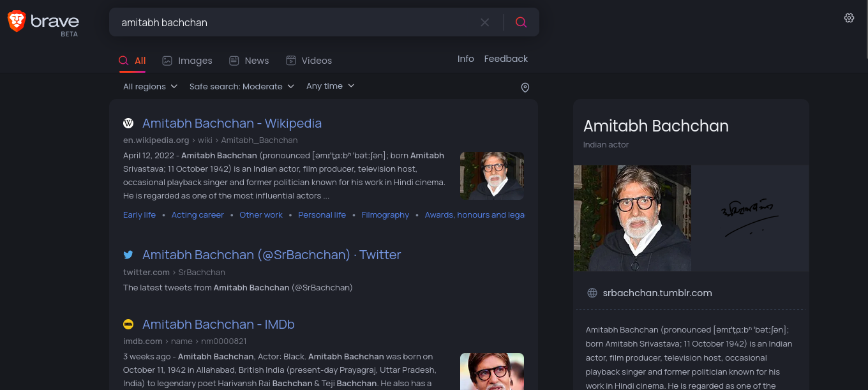Image resolution: width=868 pixels, height=390 pixels.
Task: Jump to the Early life section link
Action: [x=139, y=215]
